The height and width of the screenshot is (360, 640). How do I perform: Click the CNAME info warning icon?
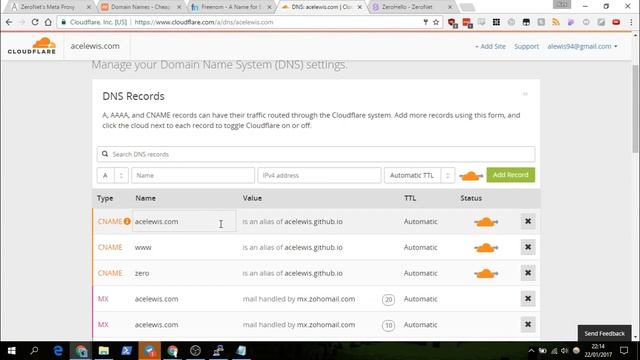[x=127, y=221]
